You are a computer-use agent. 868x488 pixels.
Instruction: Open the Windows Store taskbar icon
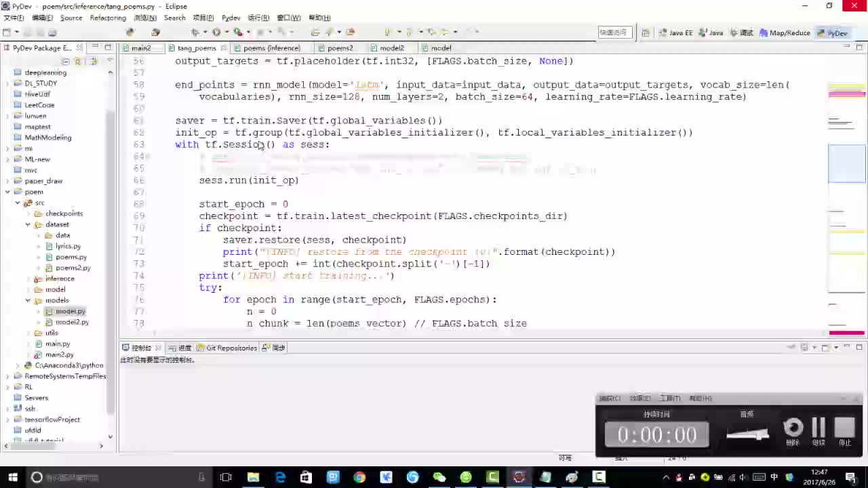click(306, 477)
